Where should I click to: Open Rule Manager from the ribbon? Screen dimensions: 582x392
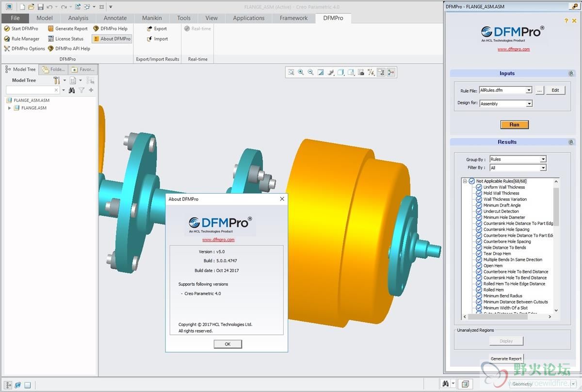22,39
